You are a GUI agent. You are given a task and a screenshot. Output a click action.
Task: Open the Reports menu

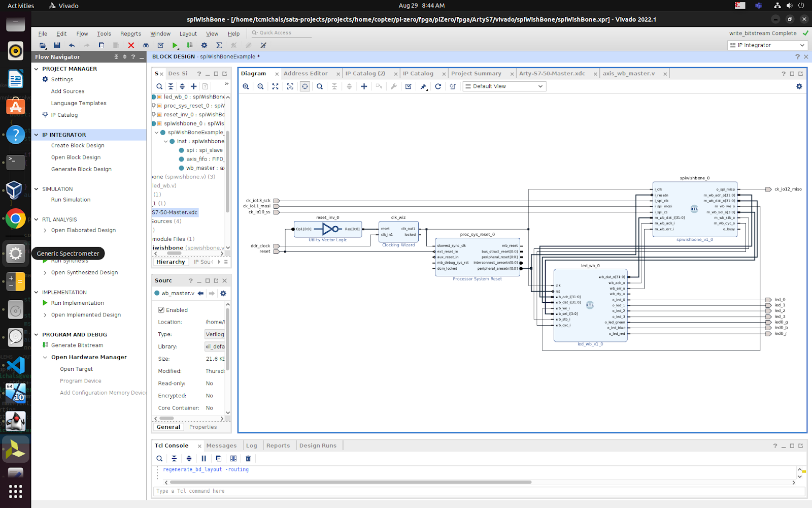click(x=130, y=34)
